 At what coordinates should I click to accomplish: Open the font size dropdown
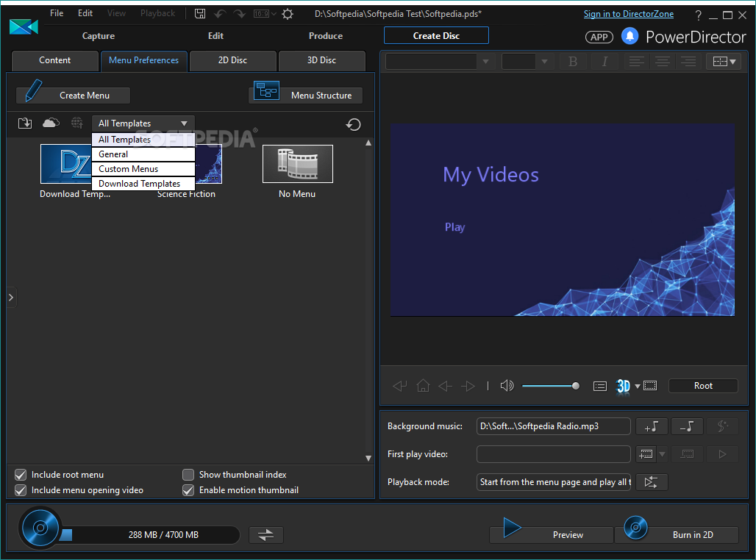click(544, 61)
